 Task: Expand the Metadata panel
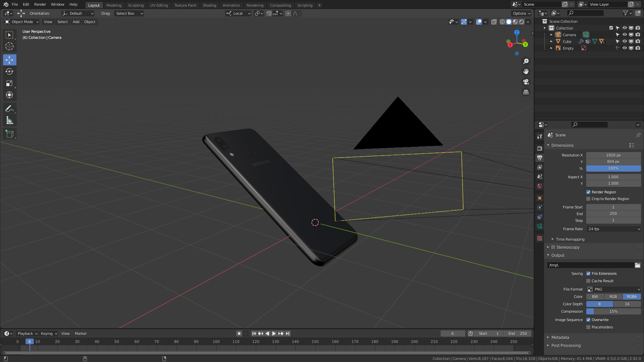560,338
